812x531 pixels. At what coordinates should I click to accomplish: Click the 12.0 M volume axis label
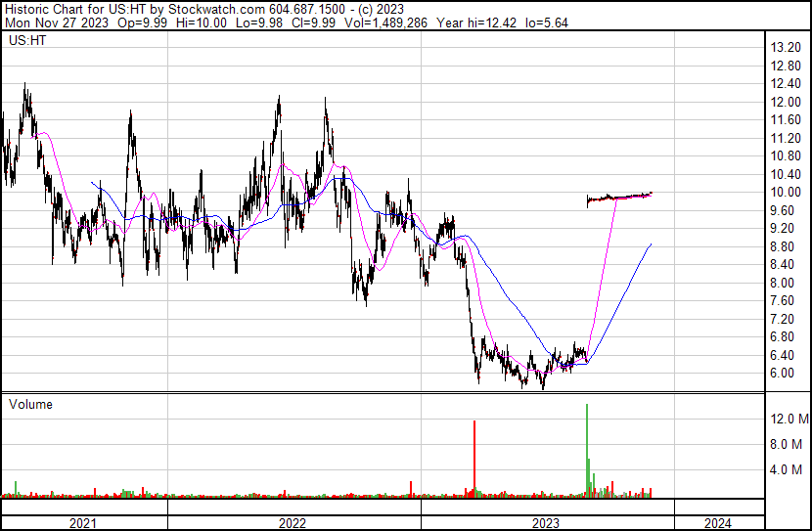pyautogui.click(x=789, y=420)
